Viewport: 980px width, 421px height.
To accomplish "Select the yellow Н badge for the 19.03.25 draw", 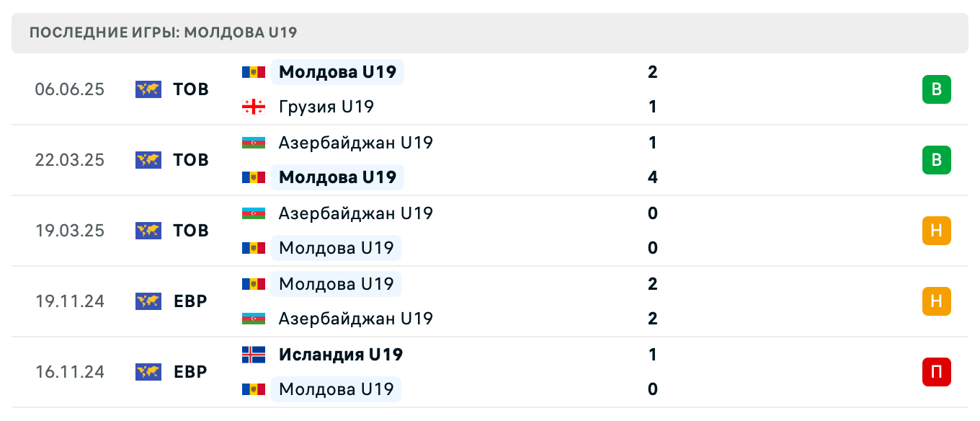I will pyautogui.click(x=937, y=231).
